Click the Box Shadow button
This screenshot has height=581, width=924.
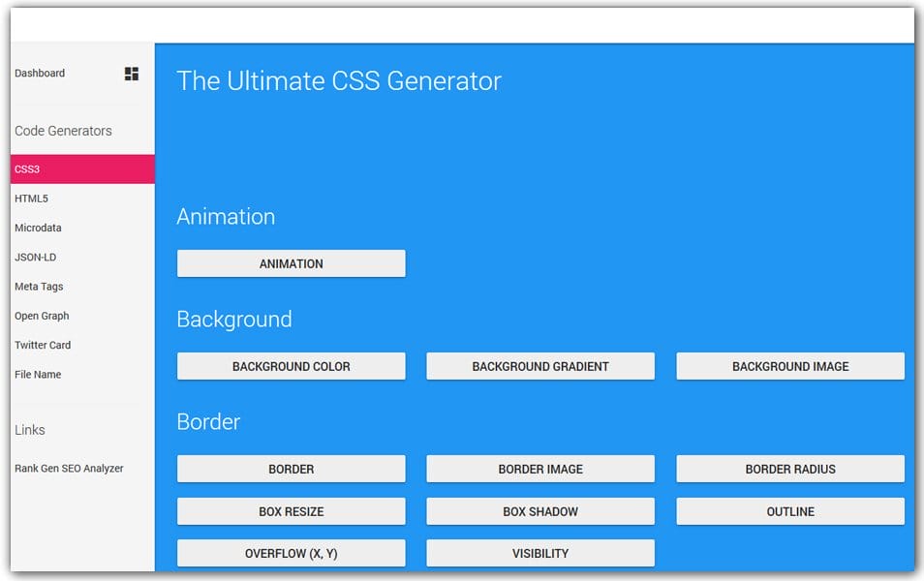point(539,511)
